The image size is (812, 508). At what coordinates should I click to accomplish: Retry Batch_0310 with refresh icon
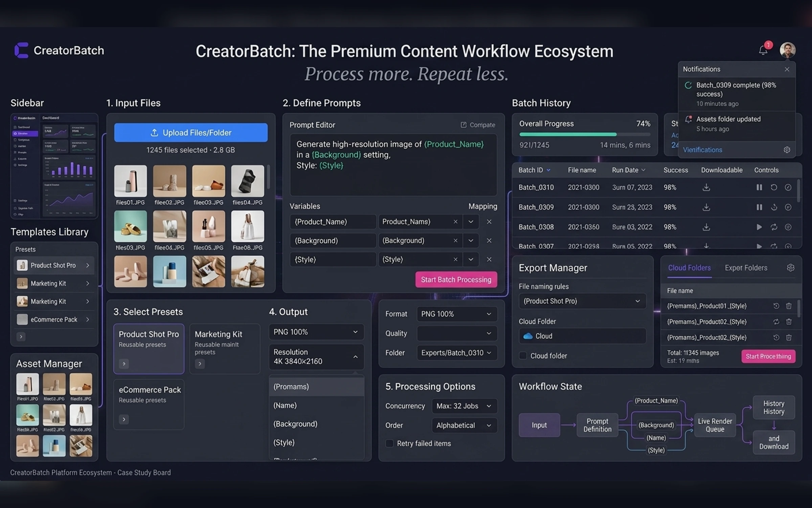(774, 187)
